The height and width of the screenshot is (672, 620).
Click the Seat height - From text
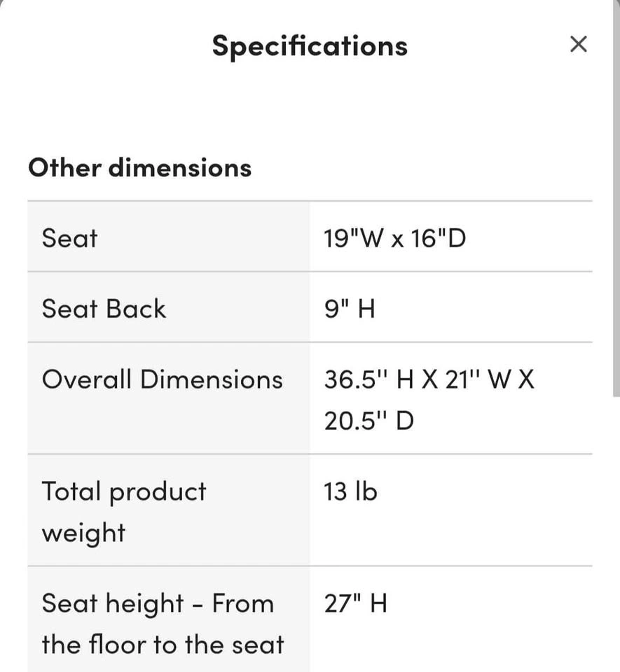[158, 603]
